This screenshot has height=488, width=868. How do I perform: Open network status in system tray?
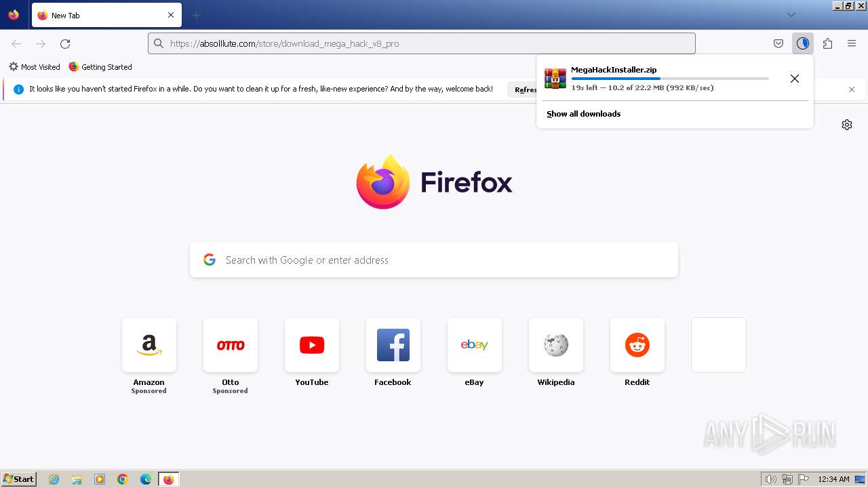(x=787, y=479)
